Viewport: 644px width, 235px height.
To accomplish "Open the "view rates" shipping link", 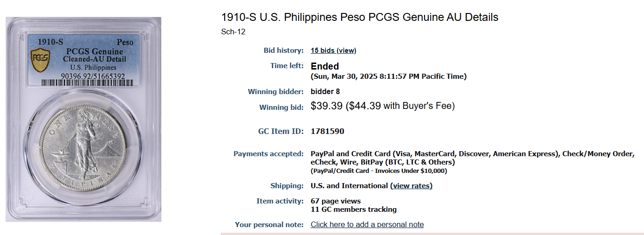I will pyautogui.click(x=411, y=186).
